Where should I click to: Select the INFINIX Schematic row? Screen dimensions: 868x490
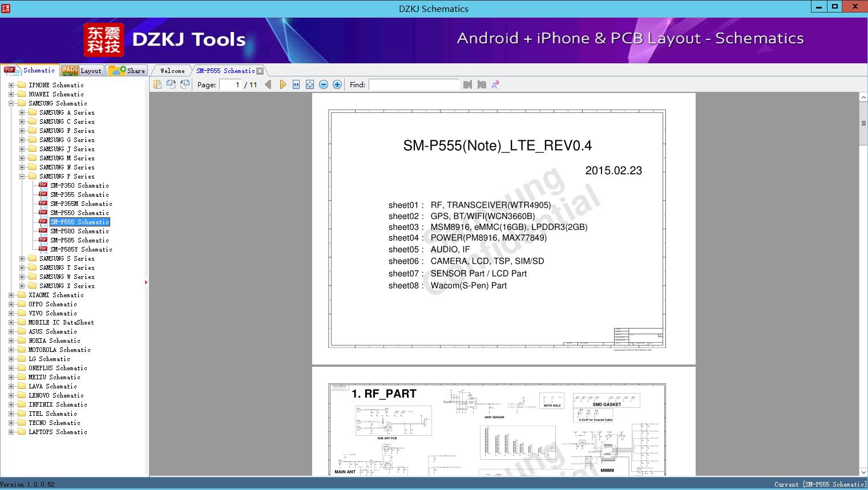click(x=58, y=404)
